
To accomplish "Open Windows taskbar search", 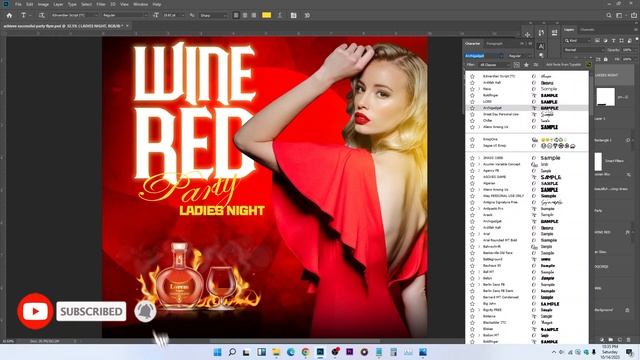I will (232, 352).
